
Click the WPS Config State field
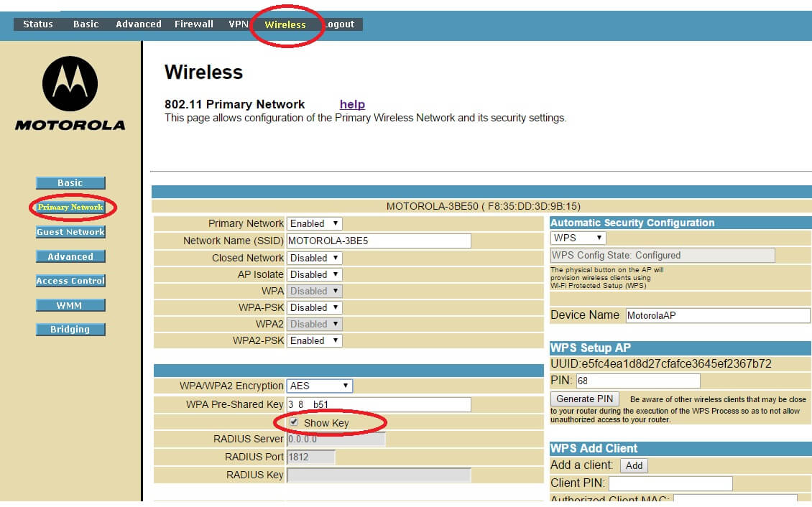click(663, 255)
